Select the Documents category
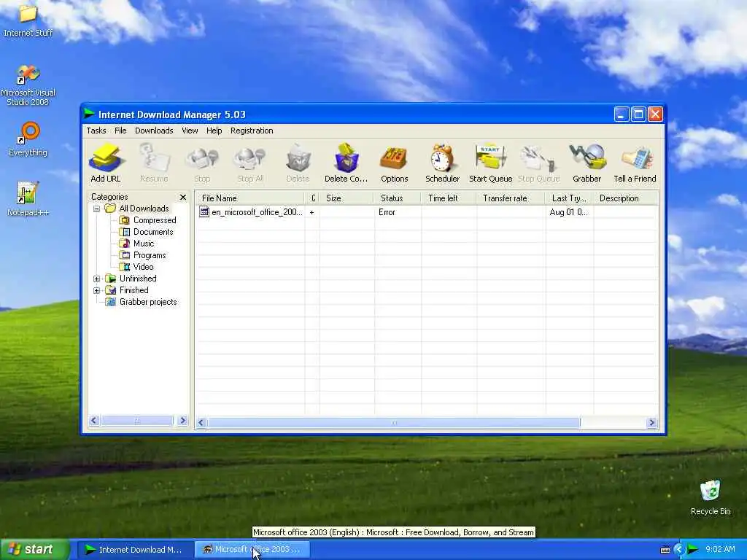This screenshot has width=747, height=560. [x=147, y=232]
